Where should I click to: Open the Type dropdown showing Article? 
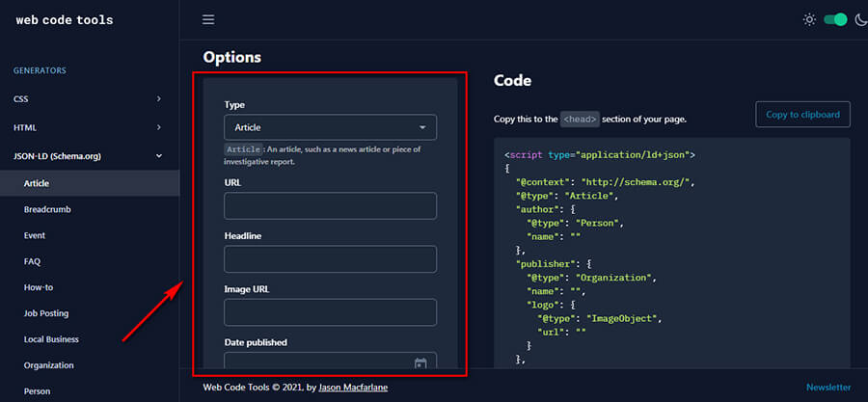click(x=330, y=127)
